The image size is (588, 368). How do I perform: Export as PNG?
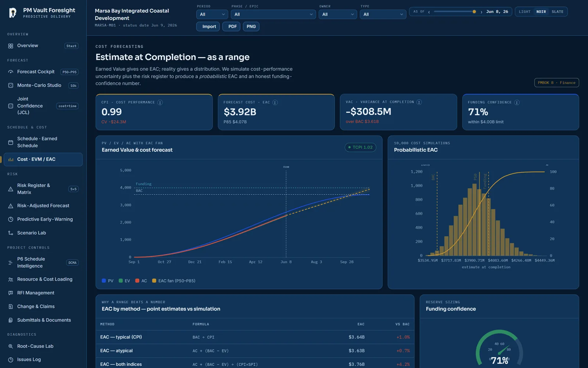tap(251, 26)
